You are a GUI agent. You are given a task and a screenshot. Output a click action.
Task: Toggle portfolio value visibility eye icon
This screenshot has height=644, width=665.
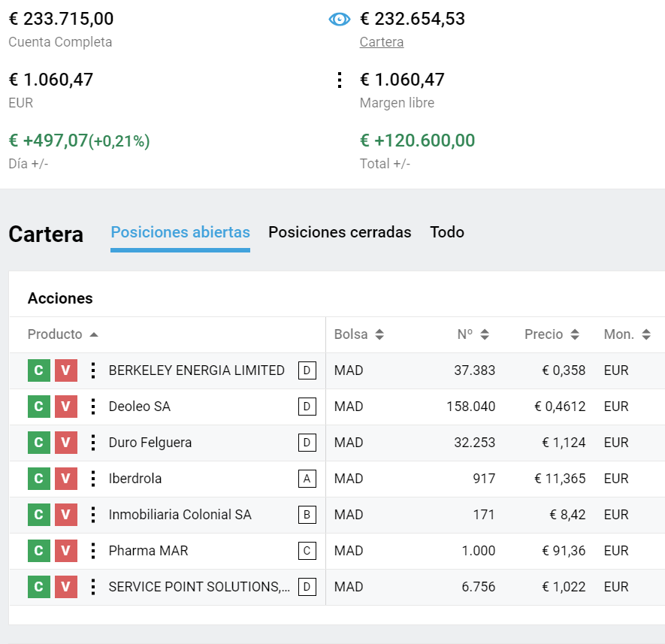coord(340,19)
